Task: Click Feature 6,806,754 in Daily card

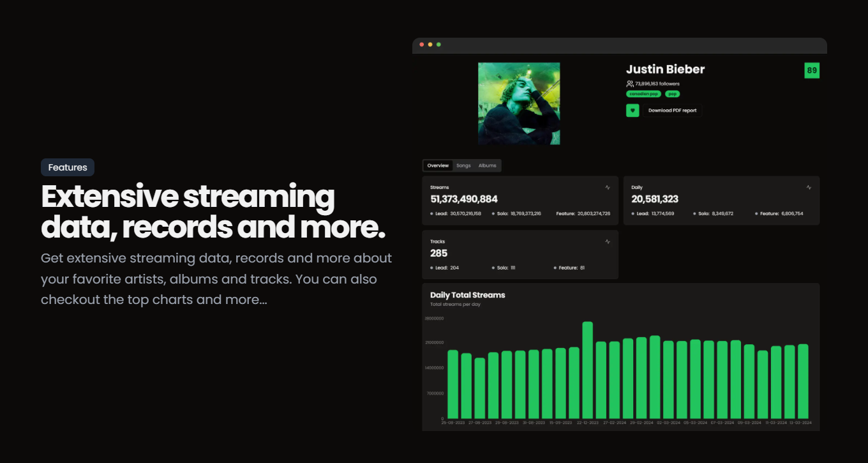Action: point(779,213)
